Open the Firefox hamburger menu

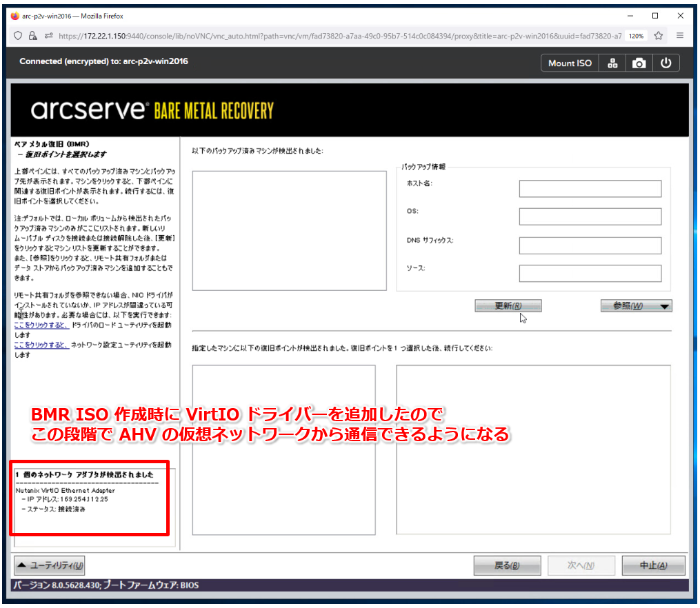click(680, 36)
